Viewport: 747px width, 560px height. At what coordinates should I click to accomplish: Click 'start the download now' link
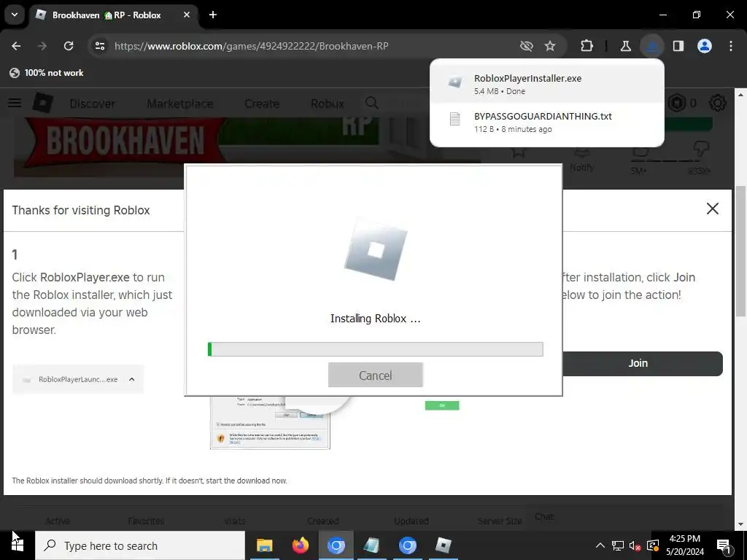pos(247,481)
